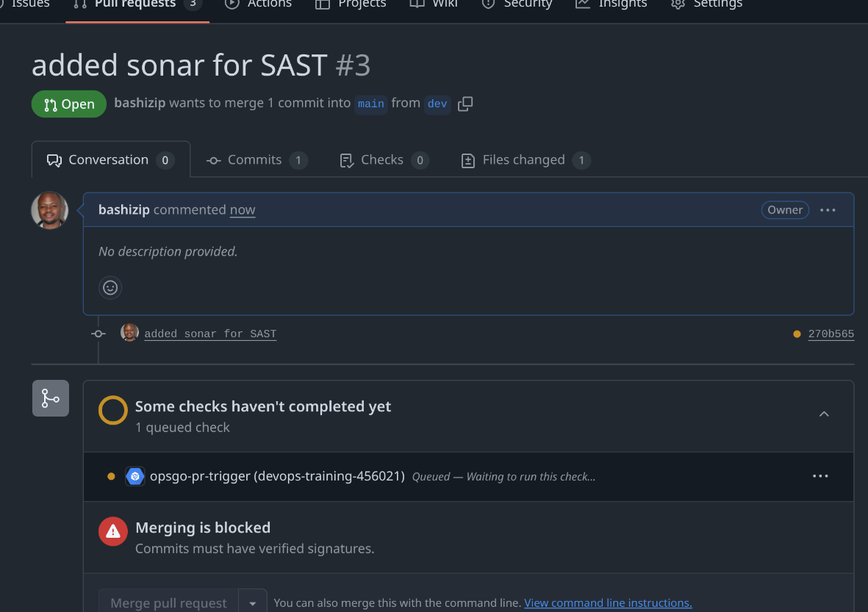This screenshot has width=868, height=612.
Task: Click the Google Cloud Build app icon
Action: pos(135,476)
